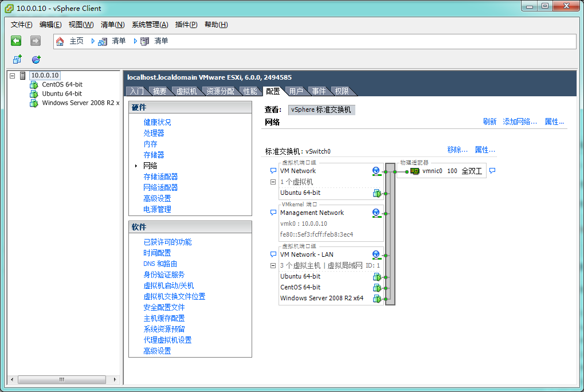Switch to the 摘要 tab
Viewport: 584px width, 392px height.
[160, 91]
